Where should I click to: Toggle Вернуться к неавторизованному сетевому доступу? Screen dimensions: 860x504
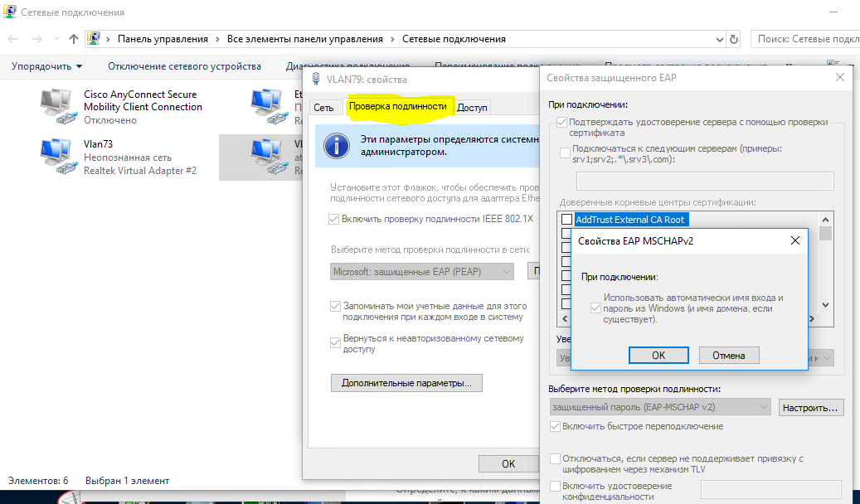pos(335,342)
